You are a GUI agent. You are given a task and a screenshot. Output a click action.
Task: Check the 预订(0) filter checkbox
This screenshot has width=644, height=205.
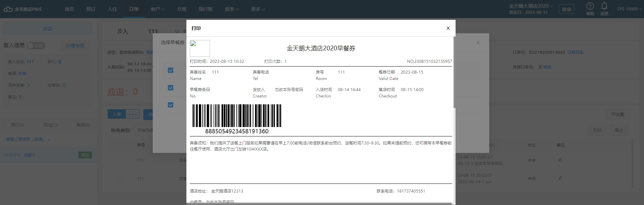coord(8,125)
